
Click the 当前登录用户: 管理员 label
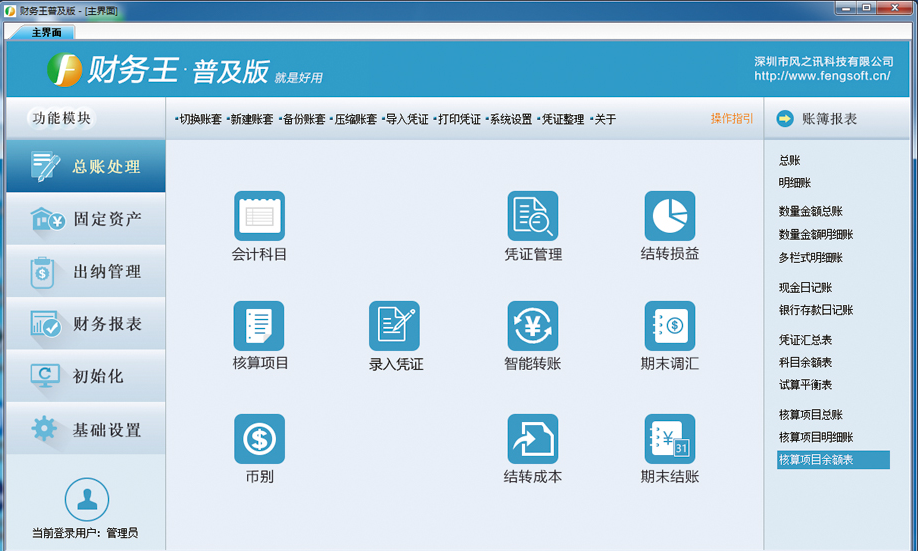pyautogui.click(x=85, y=533)
